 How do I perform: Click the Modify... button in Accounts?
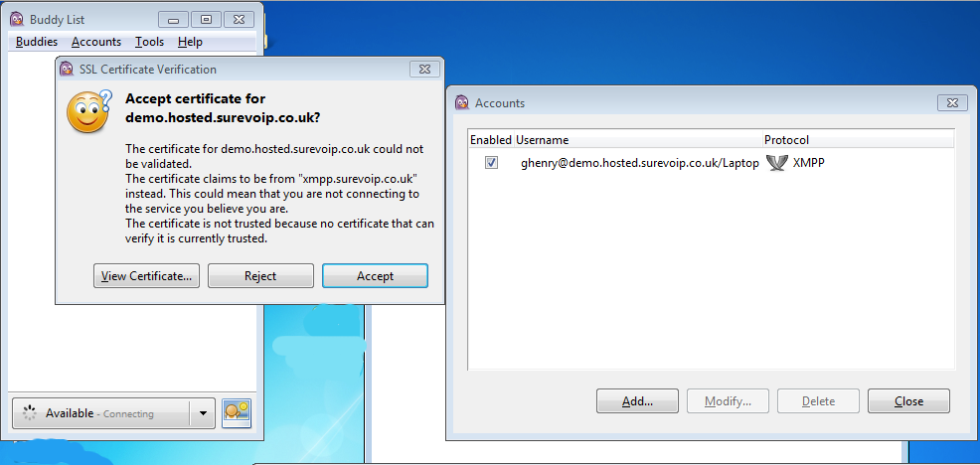728,401
